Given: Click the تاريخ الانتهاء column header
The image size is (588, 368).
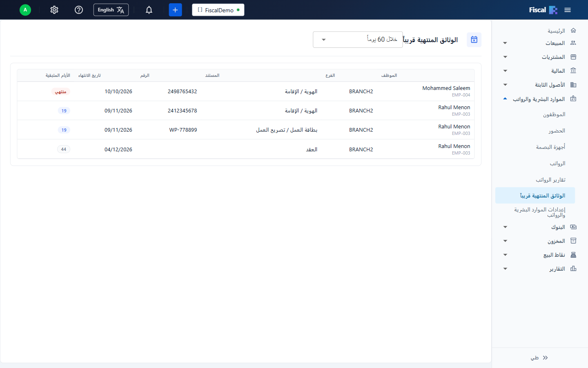Looking at the screenshot, I should [x=89, y=75].
